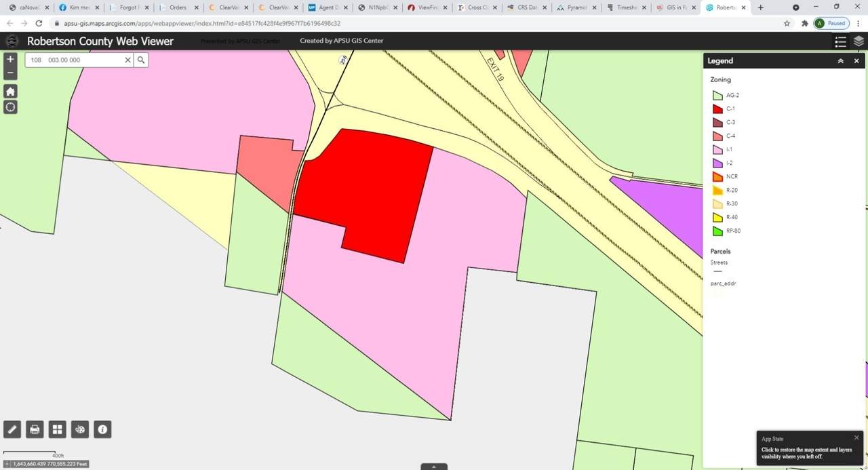Zoom out of the map
The height and width of the screenshot is (470, 868).
10,73
